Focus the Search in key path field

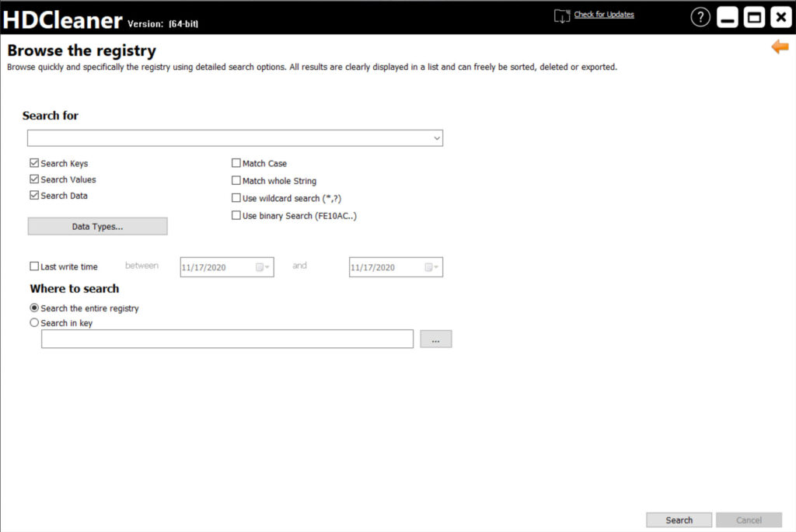(x=228, y=339)
